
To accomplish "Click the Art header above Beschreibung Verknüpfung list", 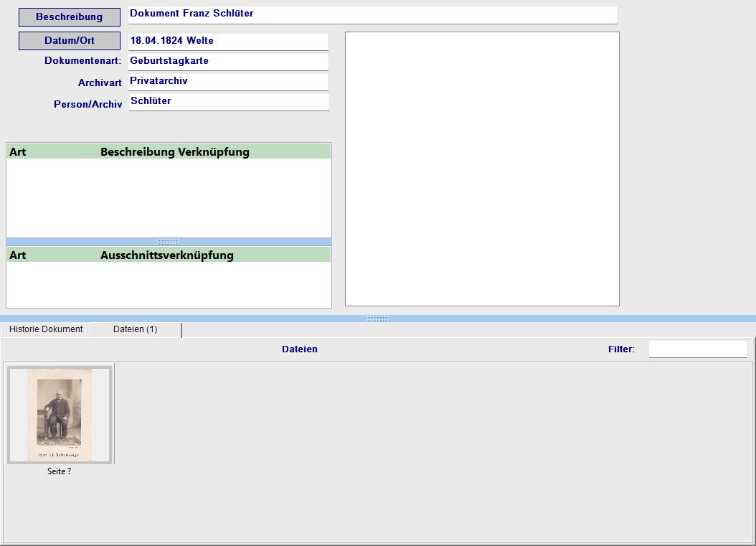I will pyautogui.click(x=18, y=152).
